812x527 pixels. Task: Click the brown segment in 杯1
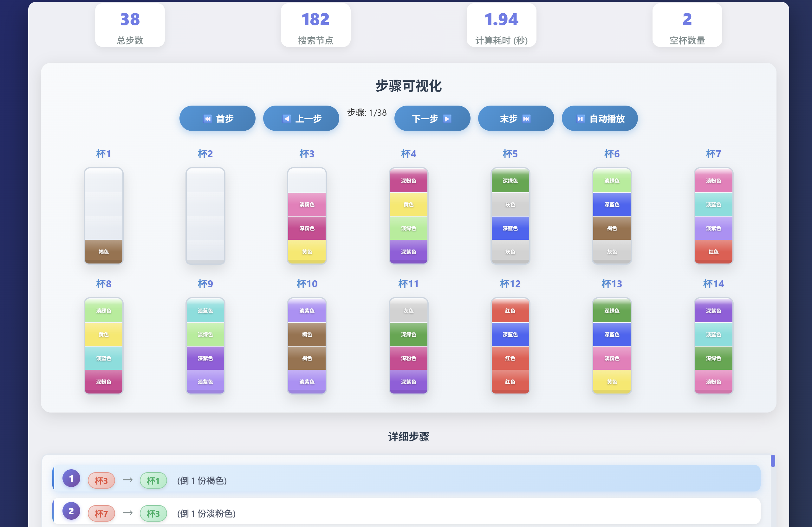[x=103, y=251]
